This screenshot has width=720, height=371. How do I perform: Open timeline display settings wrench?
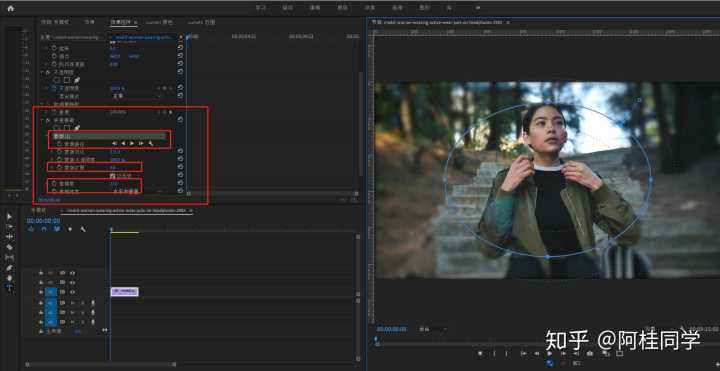pos(83,229)
